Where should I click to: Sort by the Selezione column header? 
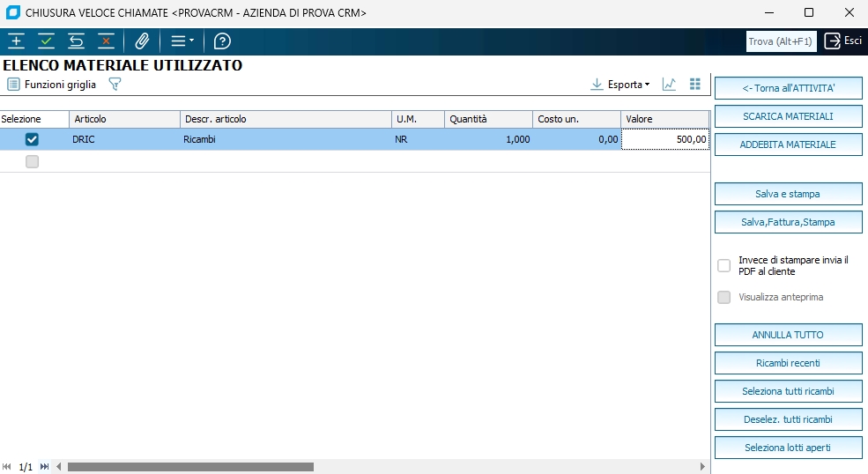(x=34, y=119)
